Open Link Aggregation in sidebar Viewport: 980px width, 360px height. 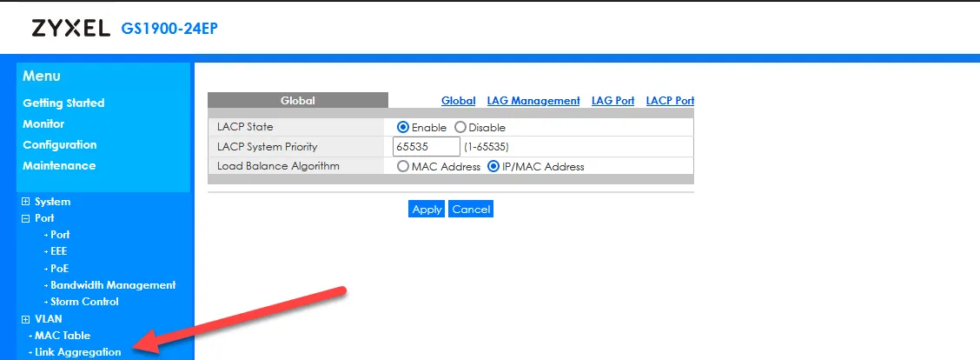[x=78, y=352]
